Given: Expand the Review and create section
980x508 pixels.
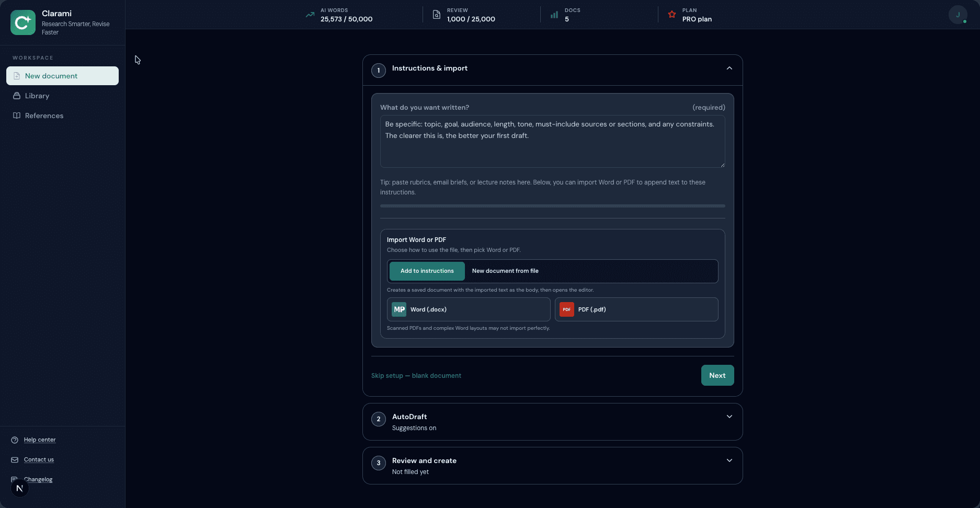Looking at the screenshot, I should coord(729,460).
